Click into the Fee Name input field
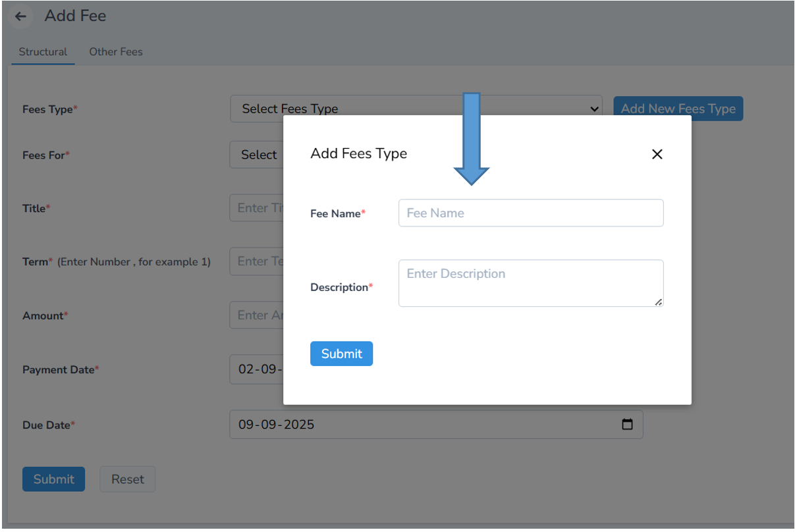795x532 pixels. 530,213
